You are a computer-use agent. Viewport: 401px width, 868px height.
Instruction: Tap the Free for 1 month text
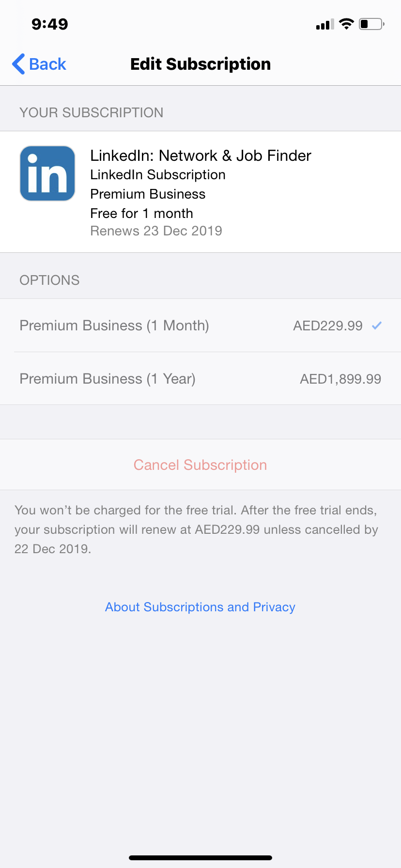tap(141, 214)
